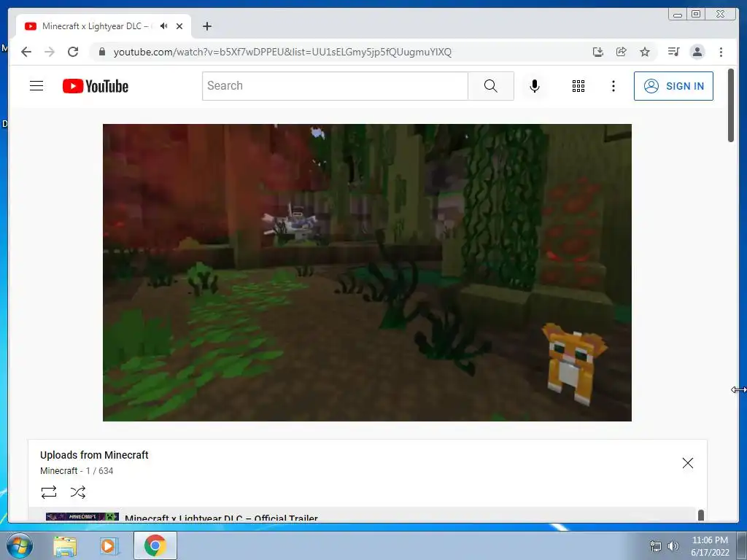Viewport: 747px width, 560px height.
Task: Start voice search with microphone icon
Action: (535, 86)
